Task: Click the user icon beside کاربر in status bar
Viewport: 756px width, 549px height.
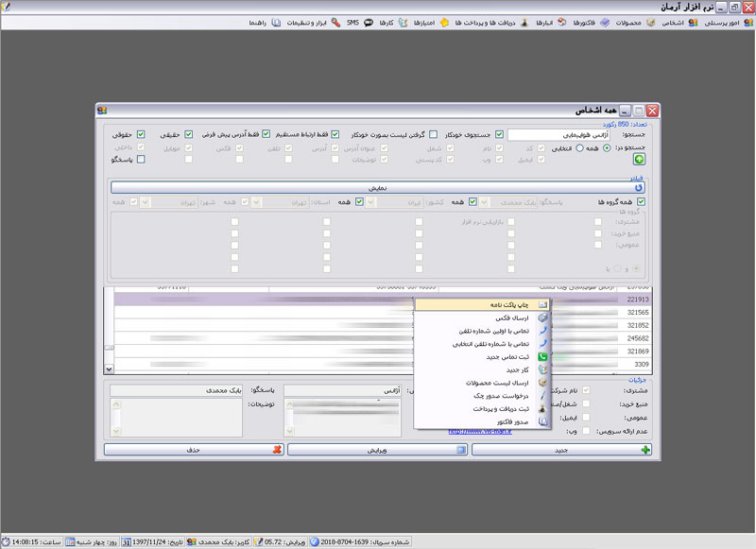Action: pyautogui.click(x=192, y=542)
